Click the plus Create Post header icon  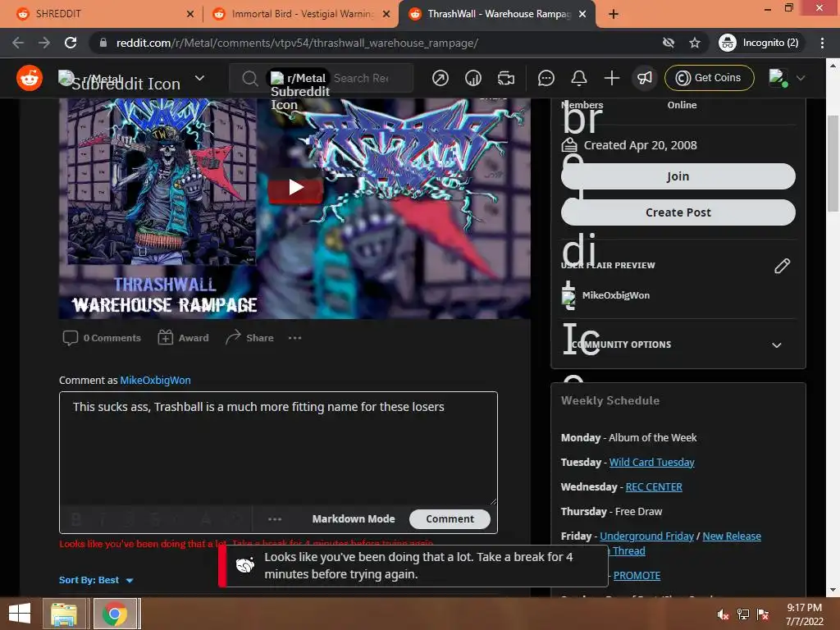point(611,78)
